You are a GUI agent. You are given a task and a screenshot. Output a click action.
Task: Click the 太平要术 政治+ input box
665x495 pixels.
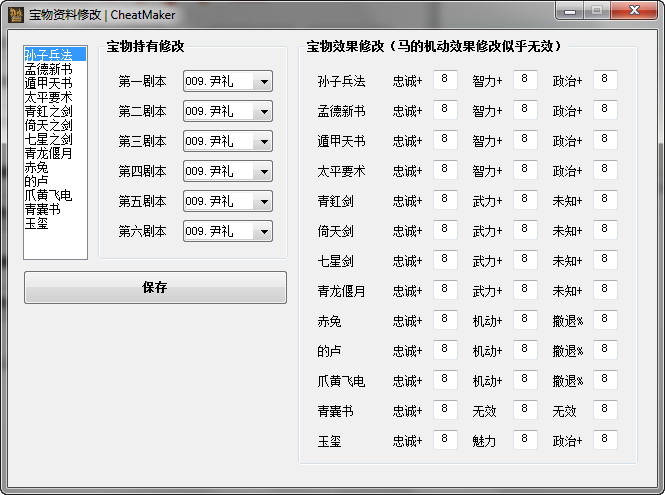605,171
